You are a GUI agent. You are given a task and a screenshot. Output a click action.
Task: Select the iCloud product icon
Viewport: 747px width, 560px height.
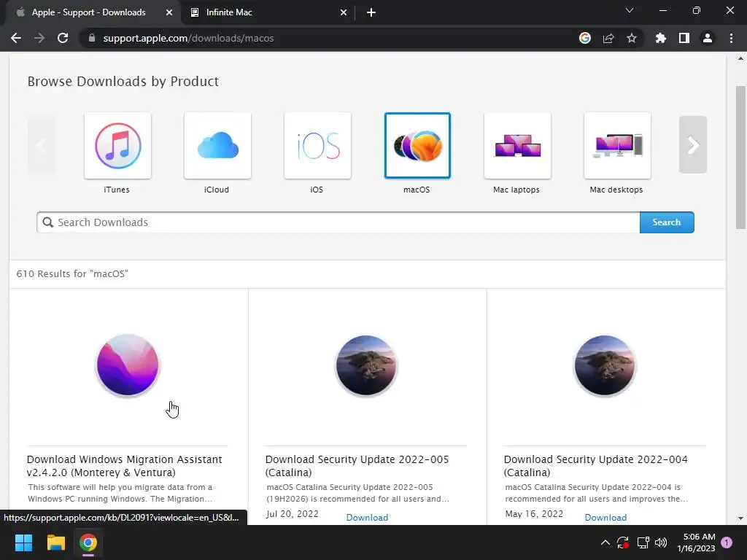217,146
